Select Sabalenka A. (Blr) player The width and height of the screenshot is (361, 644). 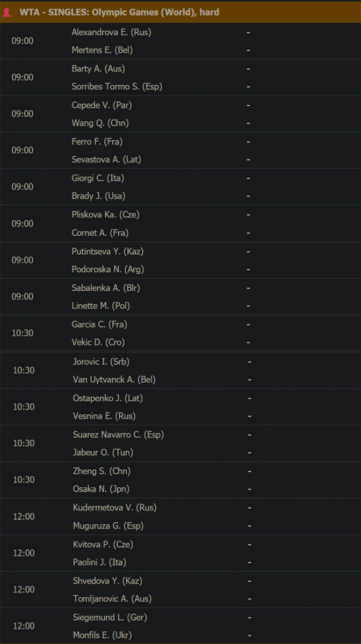(106, 288)
